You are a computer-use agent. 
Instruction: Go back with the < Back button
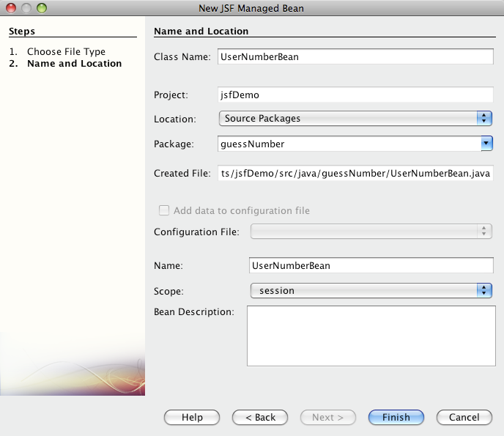(260, 418)
